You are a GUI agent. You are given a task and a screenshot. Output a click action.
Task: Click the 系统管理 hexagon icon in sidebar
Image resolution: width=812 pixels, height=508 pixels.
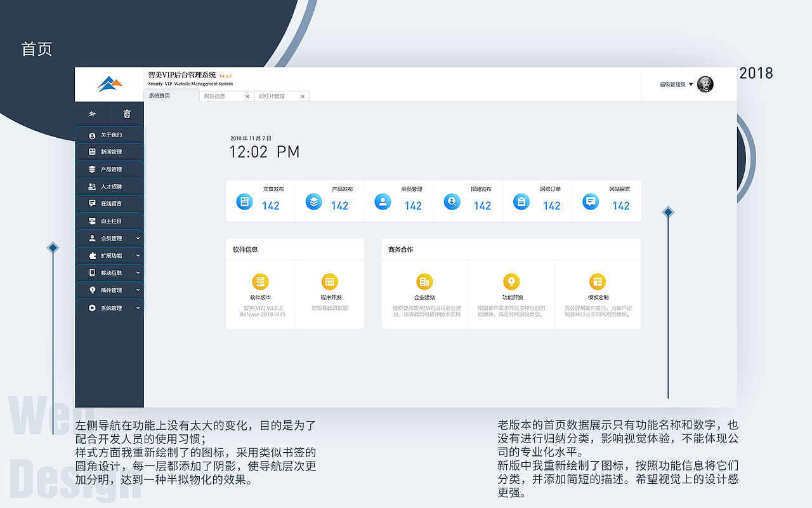click(x=92, y=308)
